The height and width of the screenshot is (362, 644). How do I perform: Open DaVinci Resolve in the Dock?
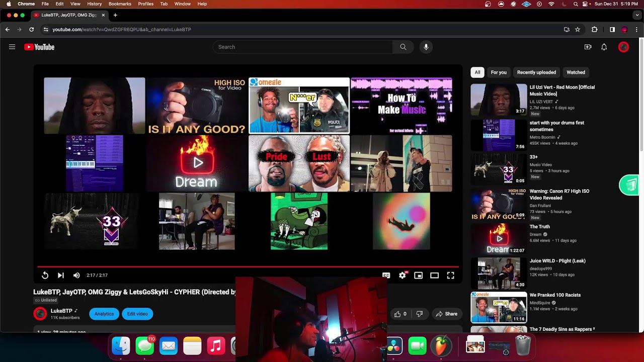coord(395,346)
